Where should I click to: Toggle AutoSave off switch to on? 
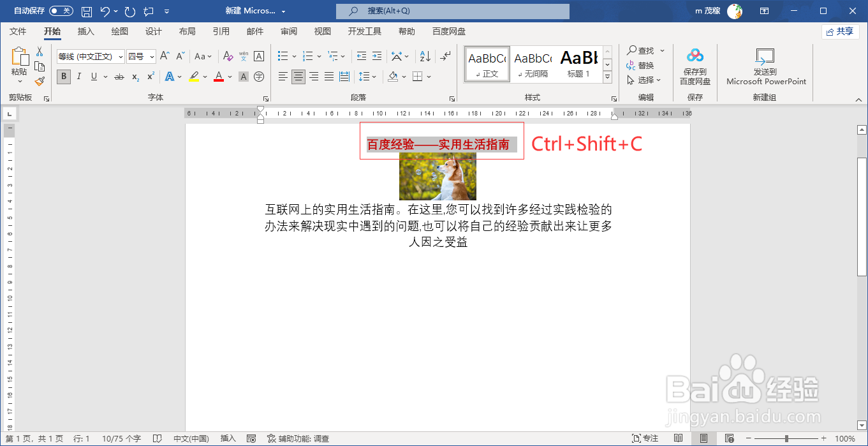(x=62, y=10)
